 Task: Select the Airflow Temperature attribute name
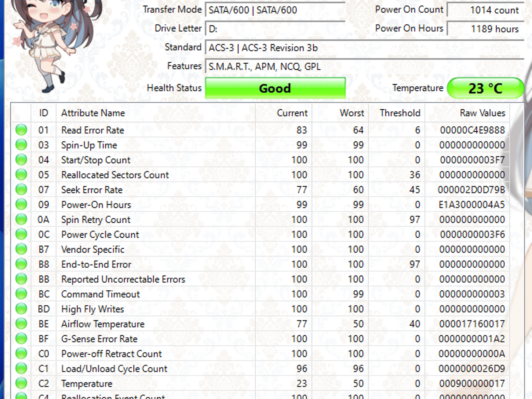click(x=103, y=324)
